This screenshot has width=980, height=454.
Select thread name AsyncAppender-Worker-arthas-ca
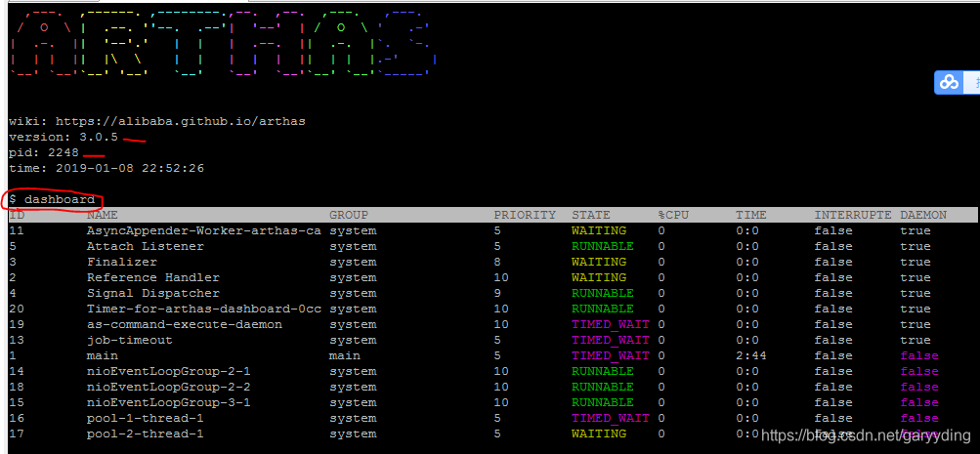click(204, 231)
